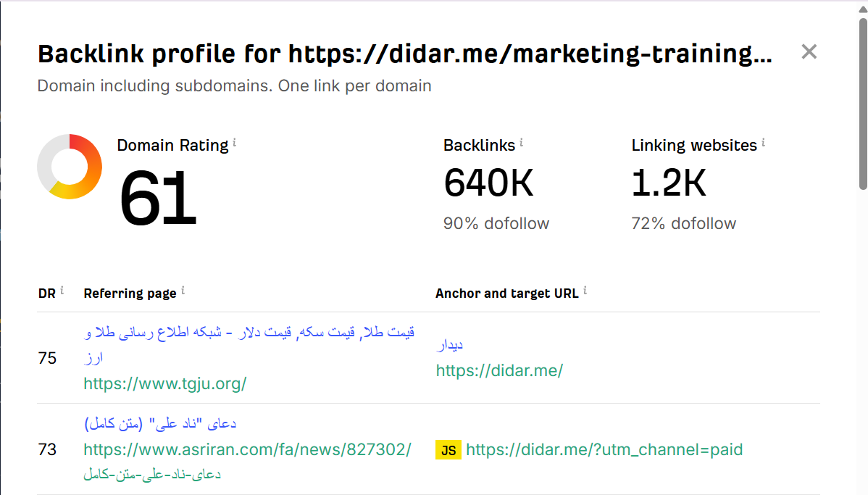Open the https://www.tgju.org/ referring page link

165,383
